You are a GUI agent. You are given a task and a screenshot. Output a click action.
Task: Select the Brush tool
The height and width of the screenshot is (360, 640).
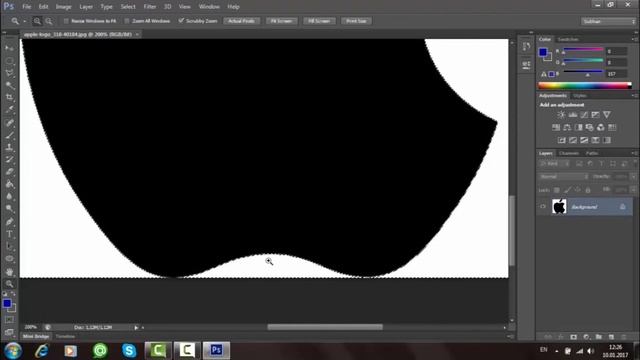pyautogui.click(x=9, y=135)
